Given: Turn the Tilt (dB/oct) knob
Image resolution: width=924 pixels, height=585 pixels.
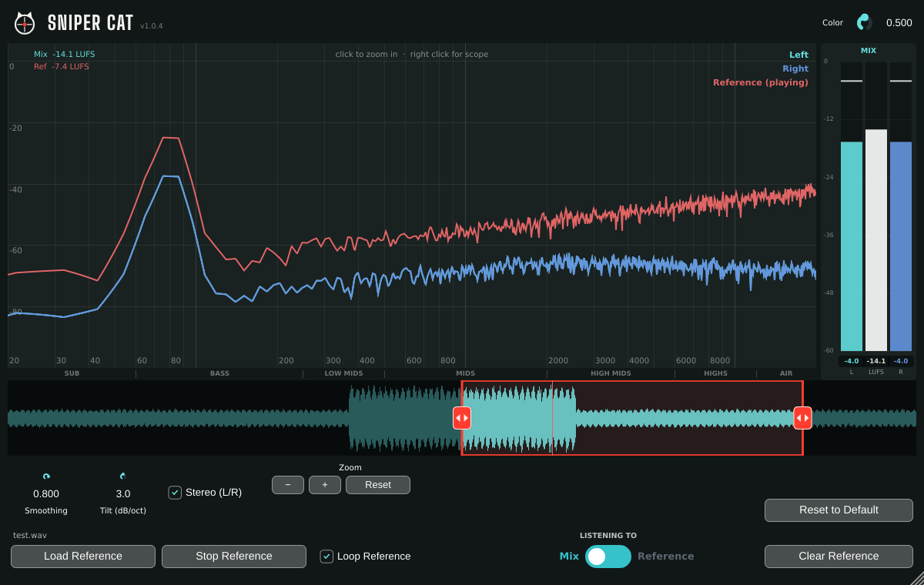Looking at the screenshot, I should coord(123,476).
